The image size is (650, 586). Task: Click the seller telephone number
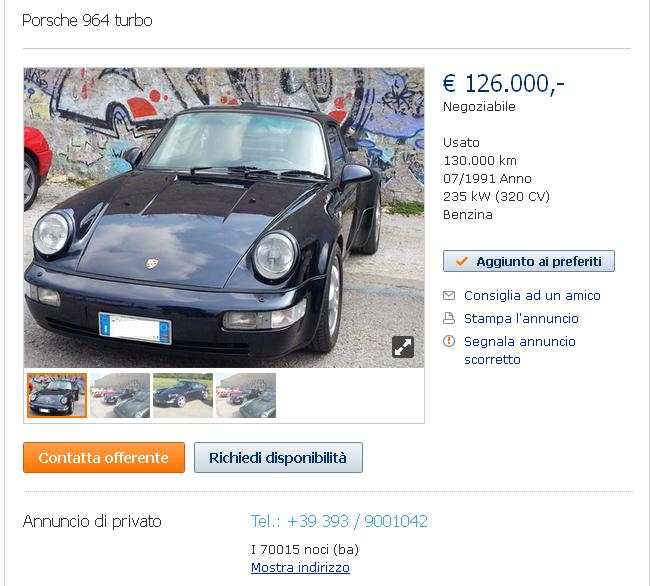coord(339,521)
